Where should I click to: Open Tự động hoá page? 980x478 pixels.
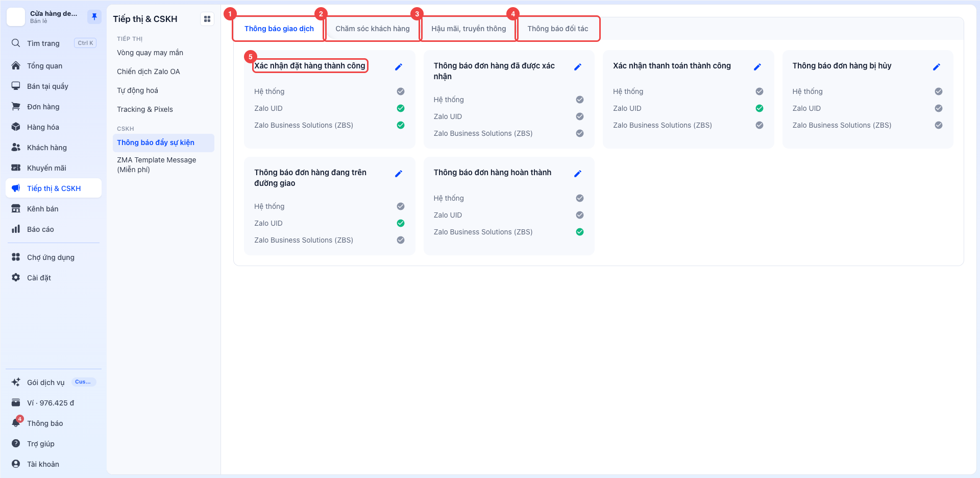[163, 90]
